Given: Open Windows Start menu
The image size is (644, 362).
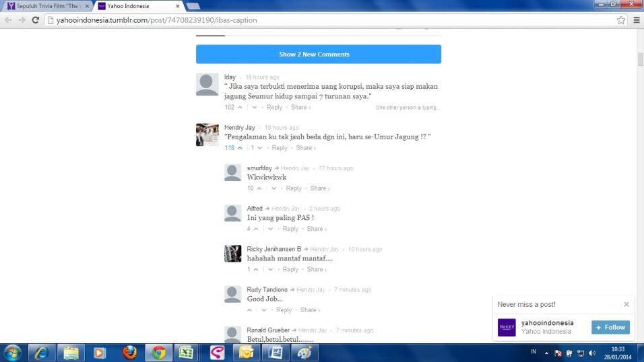Looking at the screenshot, I should 12,353.
